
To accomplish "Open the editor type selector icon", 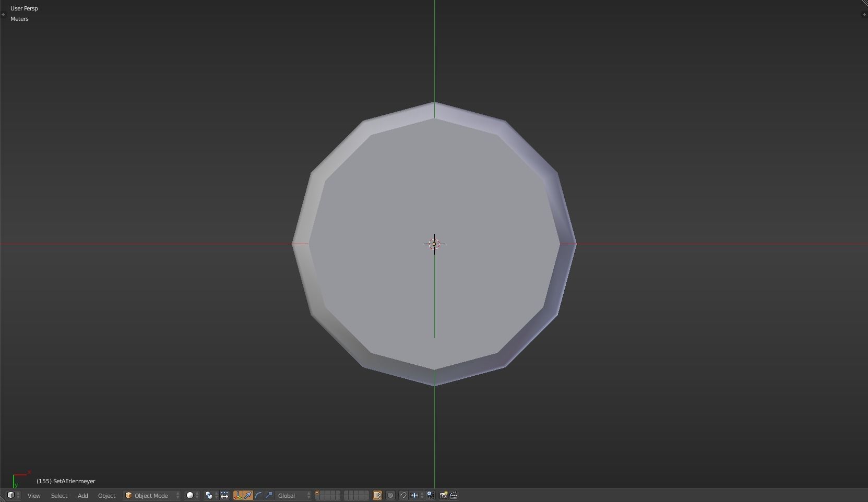I will click(13, 495).
